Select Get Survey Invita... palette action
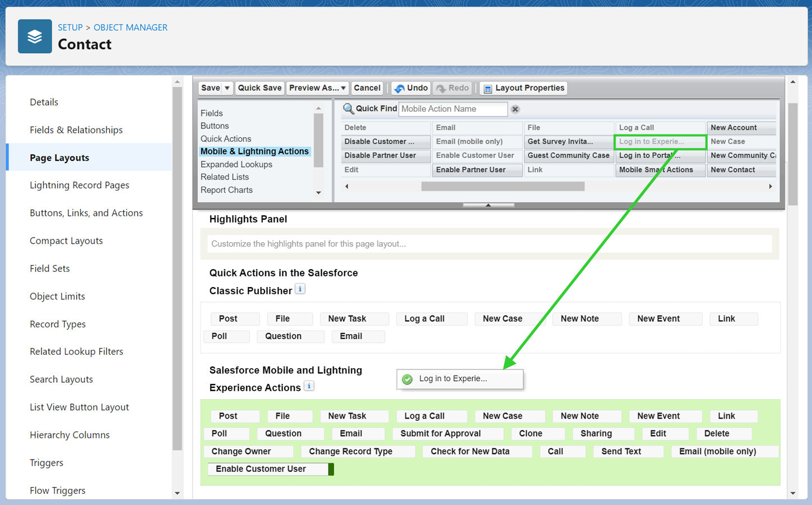 click(x=568, y=142)
